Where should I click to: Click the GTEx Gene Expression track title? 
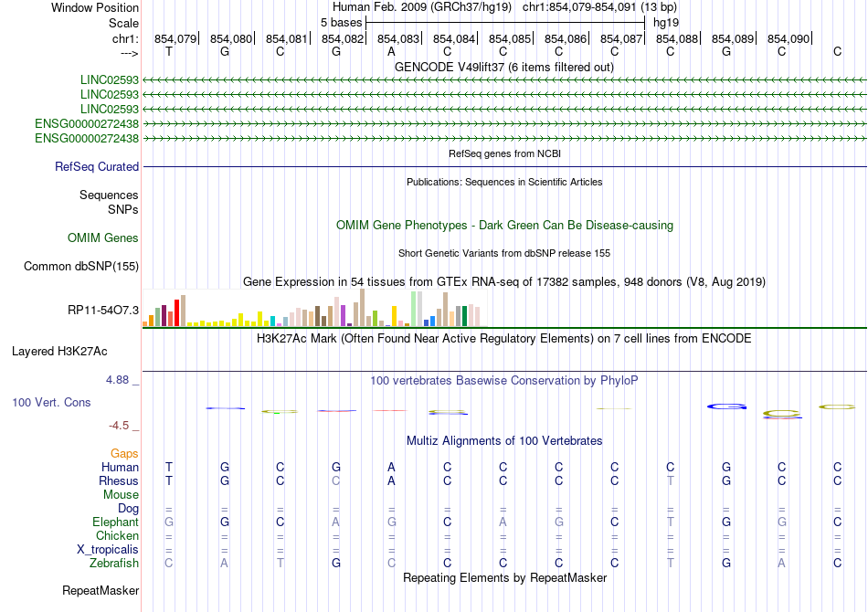pos(504,281)
